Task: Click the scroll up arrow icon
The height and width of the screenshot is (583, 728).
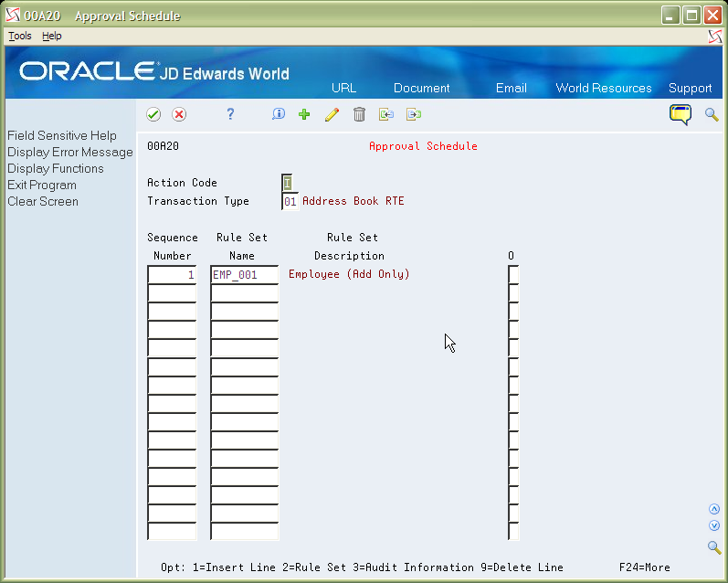Action: pos(714,509)
